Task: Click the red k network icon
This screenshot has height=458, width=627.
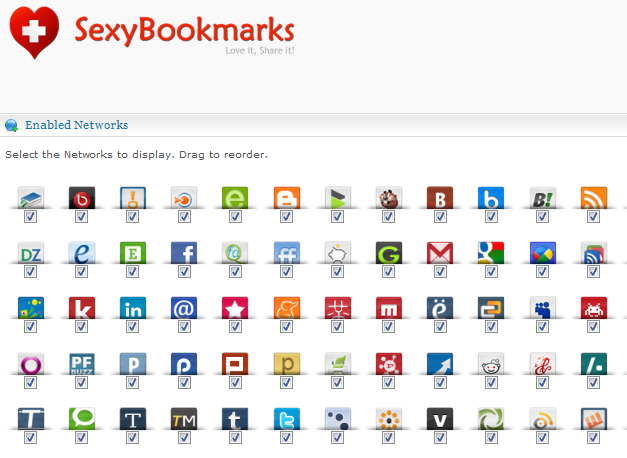Action: tap(82, 308)
